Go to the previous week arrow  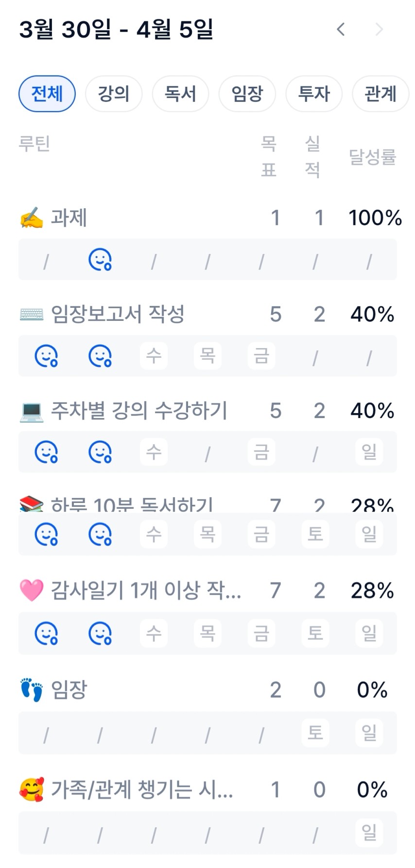click(x=341, y=30)
